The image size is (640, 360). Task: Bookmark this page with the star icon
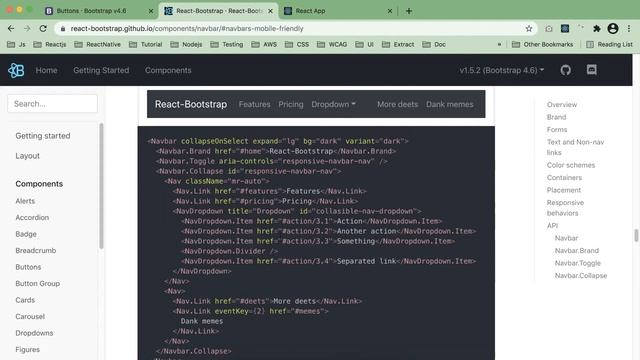tap(529, 29)
